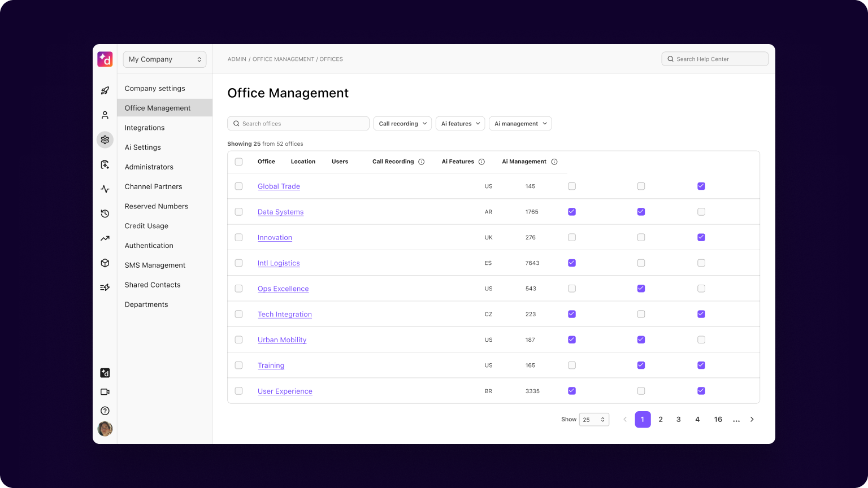Click the Search Help Center field
The image size is (868, 488).
(x=715, y=59)
